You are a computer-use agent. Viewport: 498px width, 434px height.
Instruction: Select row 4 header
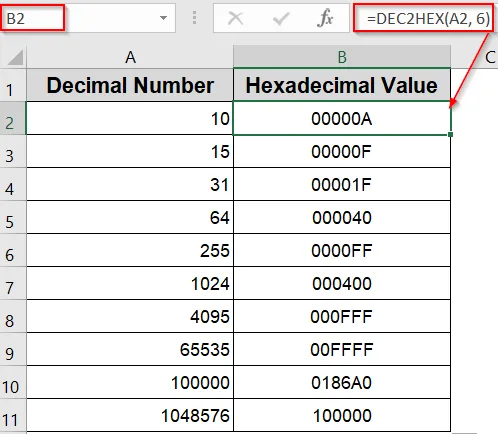click(x=13, y=184)
